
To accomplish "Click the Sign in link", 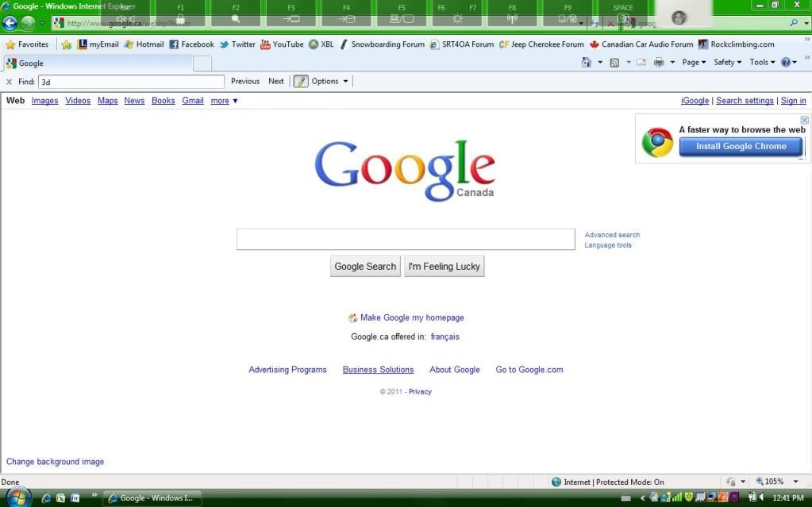I will pos(794,101).
